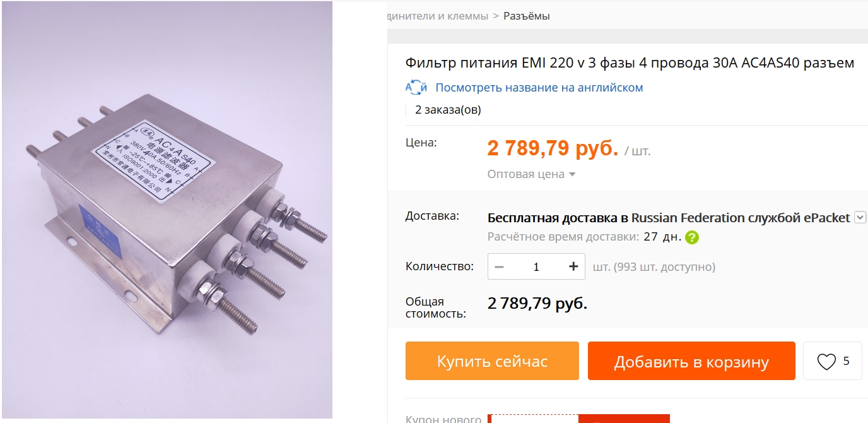The height and width of the screenshot is (423, 868).
Task: Open the EMI filter product photo
Action: point(167,210)
